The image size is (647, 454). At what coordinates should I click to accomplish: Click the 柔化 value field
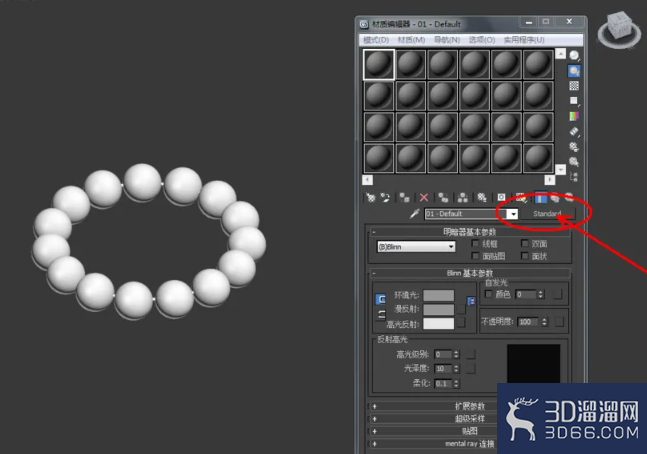pos(444,383)
